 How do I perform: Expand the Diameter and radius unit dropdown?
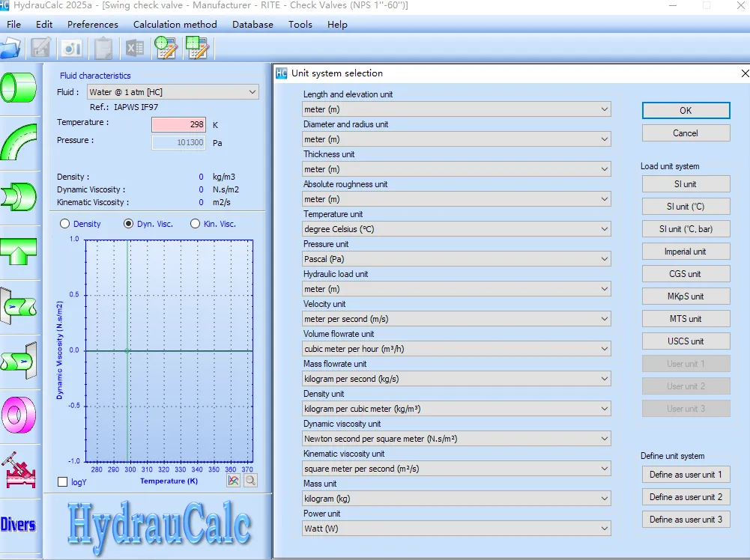[456, 139]
